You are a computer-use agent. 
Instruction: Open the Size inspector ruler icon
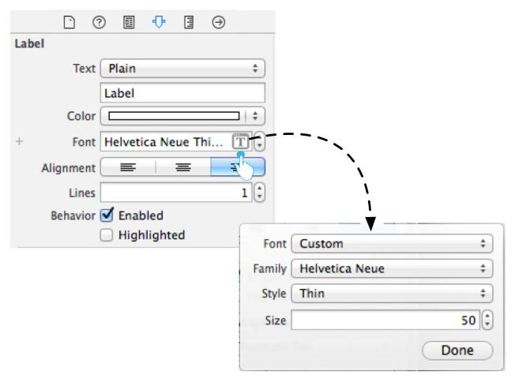tap(189, 23)
